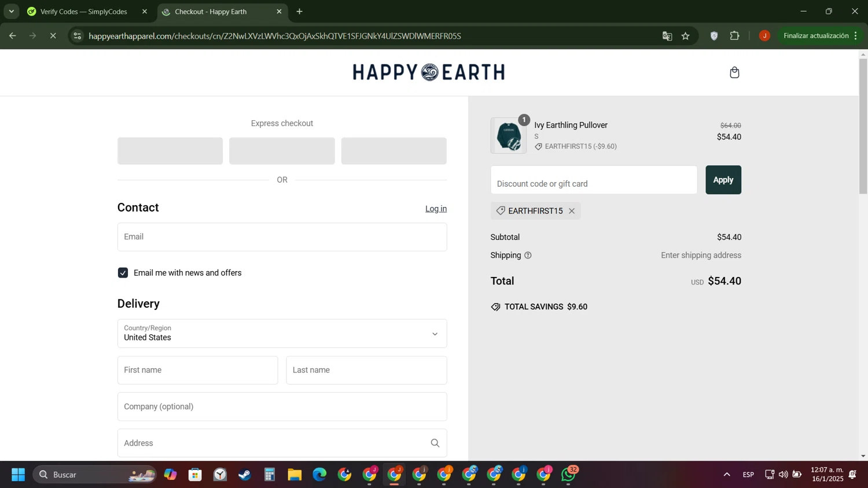The width and height of the screenshot is (868, 488).
Task: Open the Country/Region dropdown
Action: pos(282,334)
